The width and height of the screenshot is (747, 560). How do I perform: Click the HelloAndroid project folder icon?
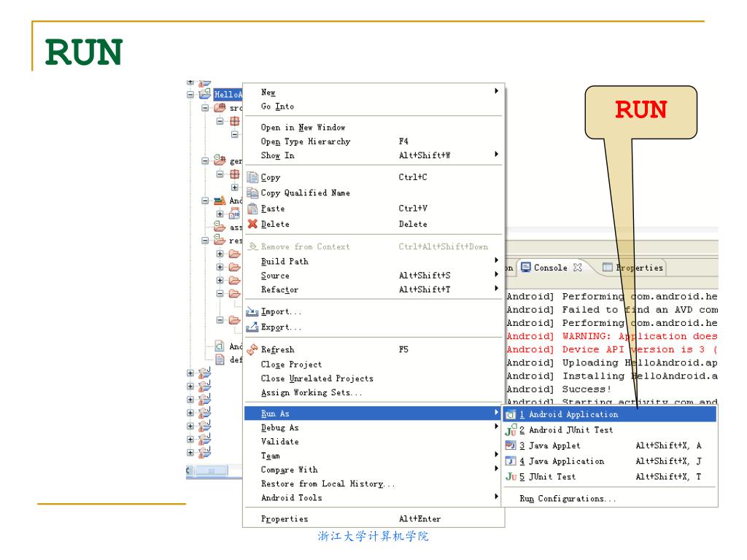[205, 94]
